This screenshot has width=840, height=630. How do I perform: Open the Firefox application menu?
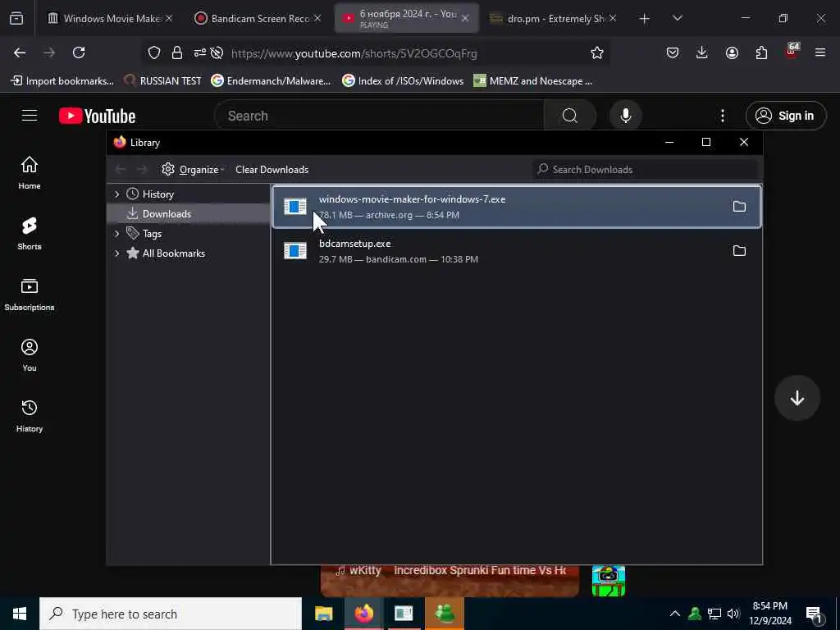[x=820, y=52]
